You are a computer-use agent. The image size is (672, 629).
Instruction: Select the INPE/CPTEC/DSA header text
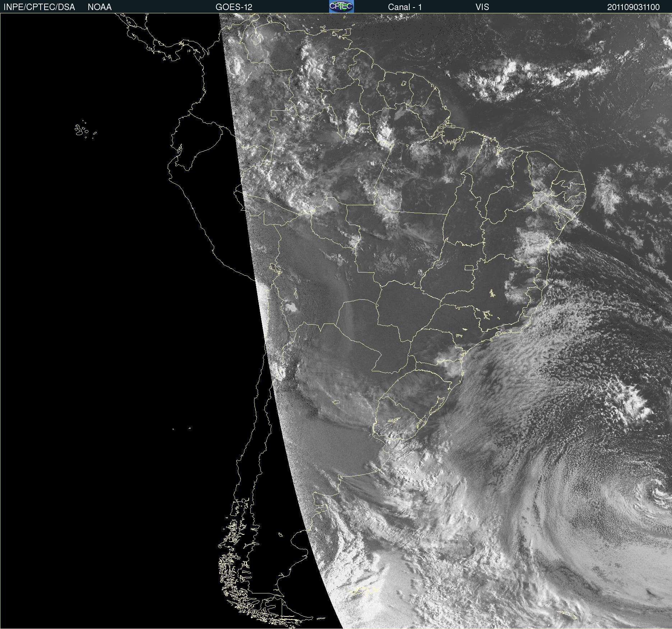click(x=39, y=7)
